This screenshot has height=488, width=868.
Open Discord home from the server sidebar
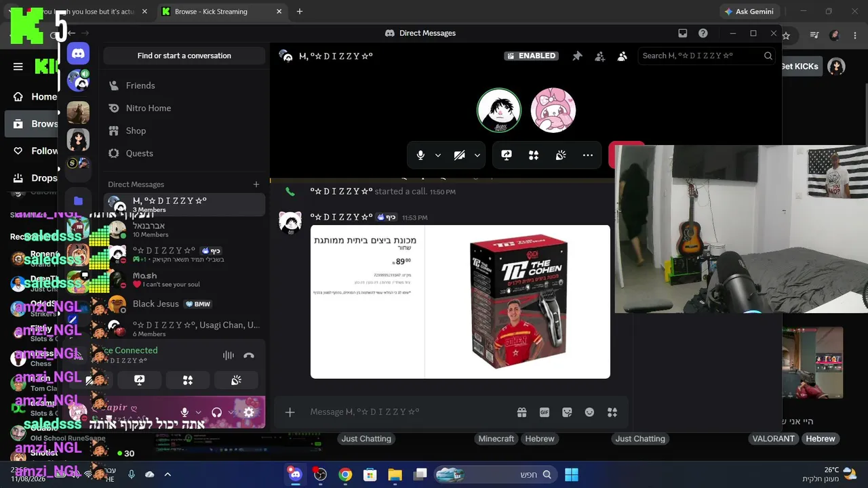point(78,53)
